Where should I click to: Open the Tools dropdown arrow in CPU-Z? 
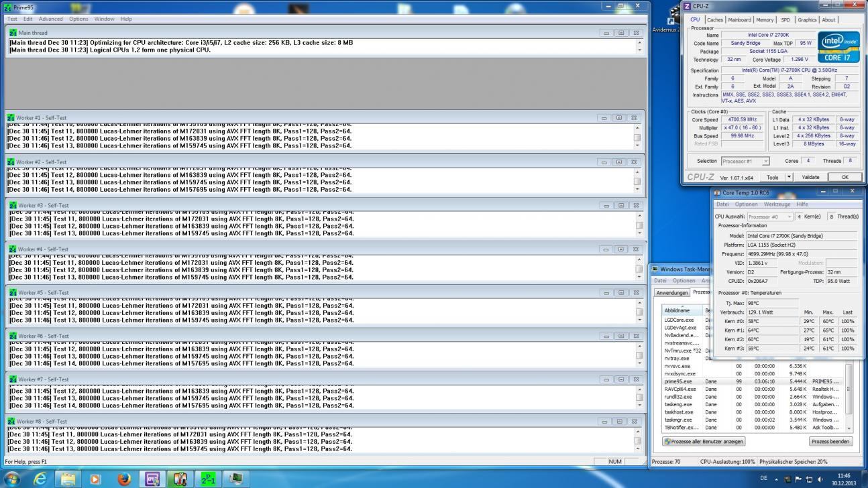(789, 177)
